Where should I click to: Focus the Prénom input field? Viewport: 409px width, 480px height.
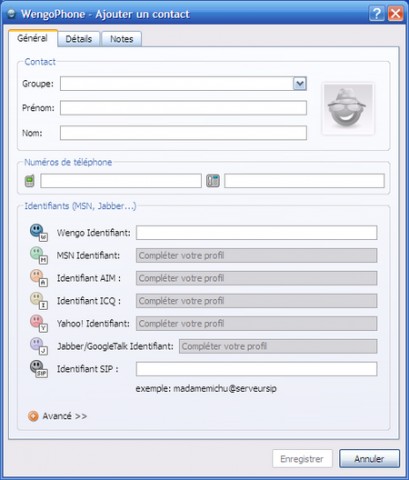tap(183, 108)
